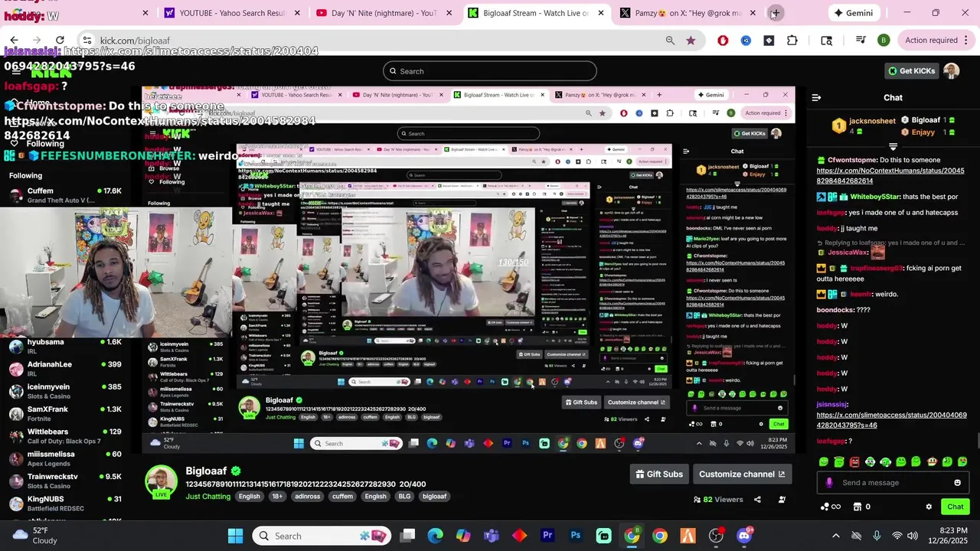
Task: Click the Wi-Fi network icon in system tray
Action: tap(897, 536)
